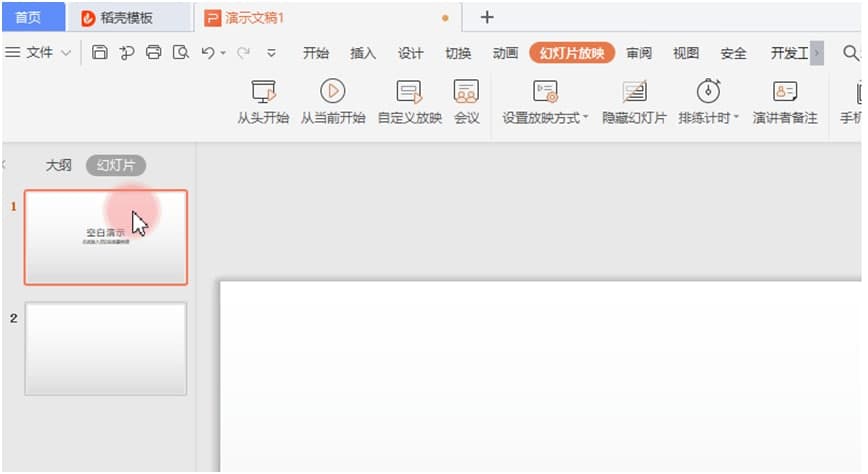Viewport: 868px width, 474px height.
Task: Expand the 设置放映方式 dropdown arrow
Action: tap(586, 117)
